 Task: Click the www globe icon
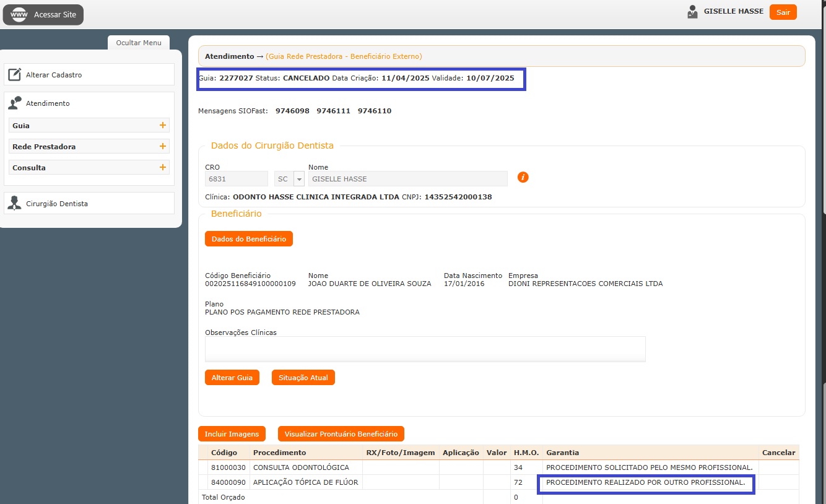pos(19,15)
